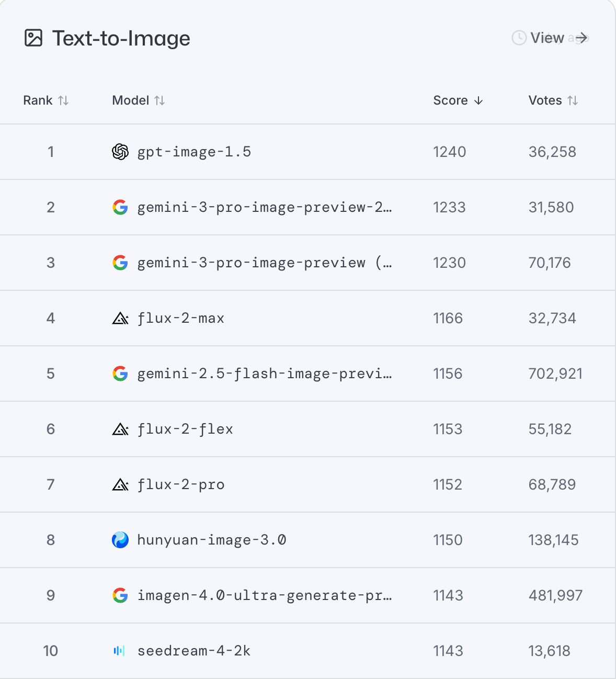Viewport: 616px width, 679px height.
Task: Click the flux-2-flex triangle logo icon
Action: [120, 429]
